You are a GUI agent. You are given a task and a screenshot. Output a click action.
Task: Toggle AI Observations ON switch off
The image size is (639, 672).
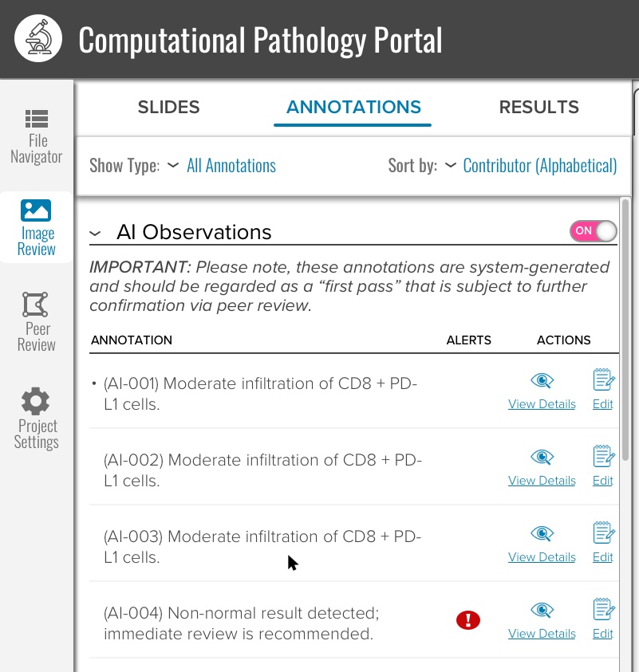tap(593, 231)
